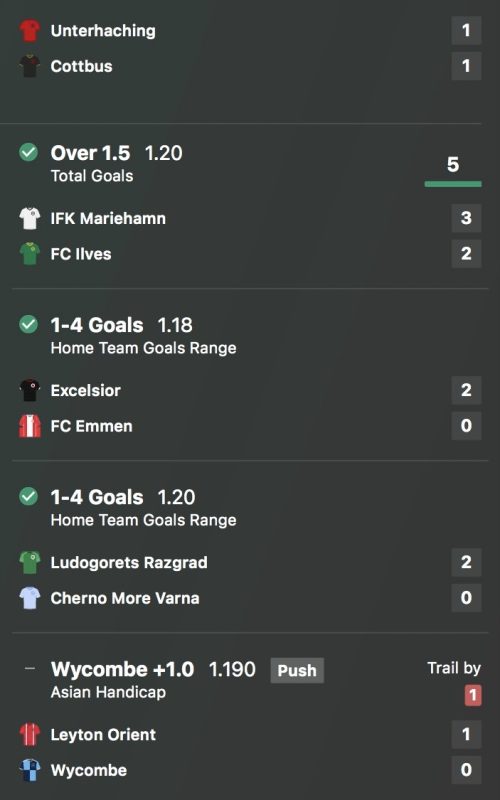Click the Leyton Orient jersey icon

pyautogui.click(x=30, y=735)
